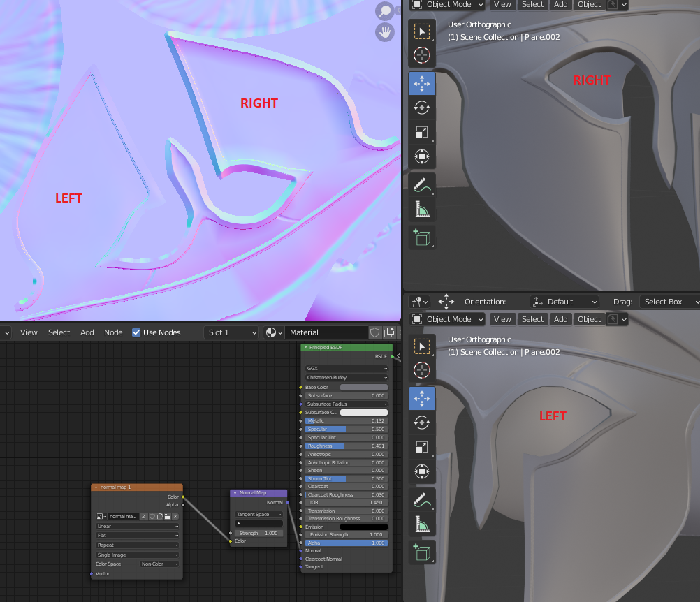
Task: Pick the Measure tool in the viewport toolbar
Action: click(422, 209)
